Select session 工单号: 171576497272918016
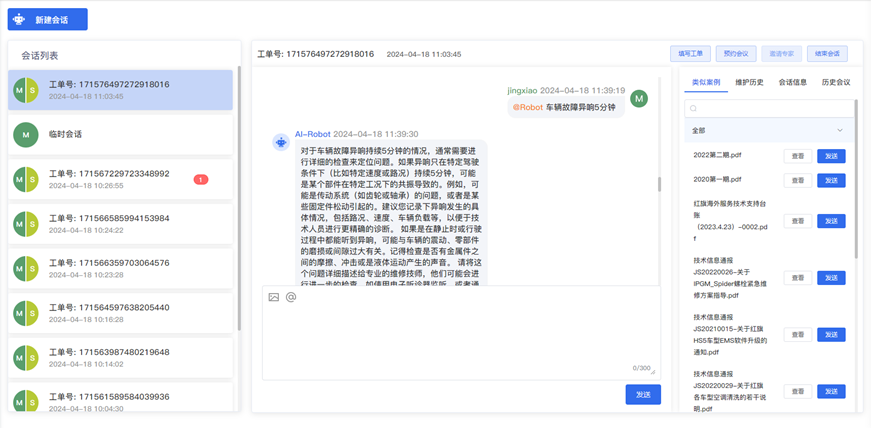This screenshot has width=871, height=428. tap(120, 90)
